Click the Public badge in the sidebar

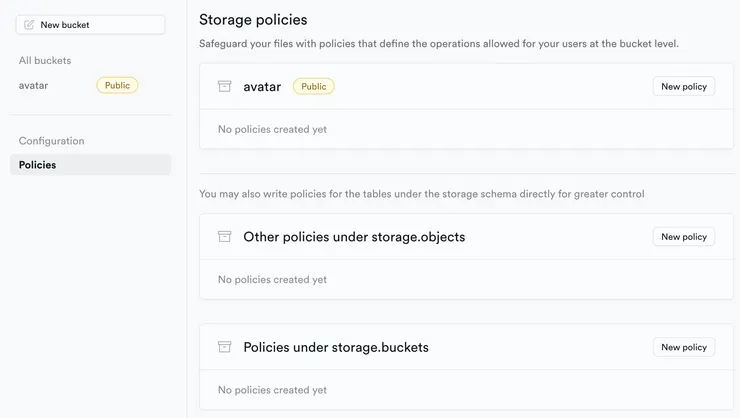(117, 85)
